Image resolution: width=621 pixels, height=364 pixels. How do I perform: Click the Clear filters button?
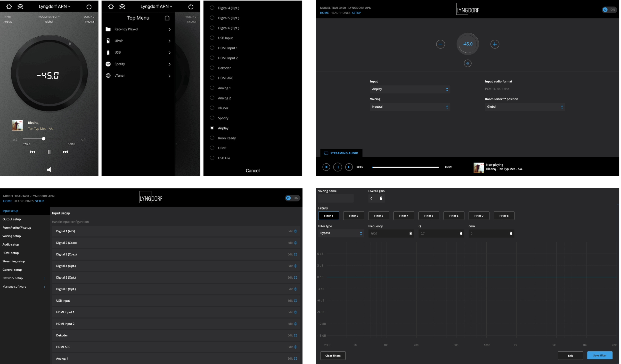pos(333,356)
